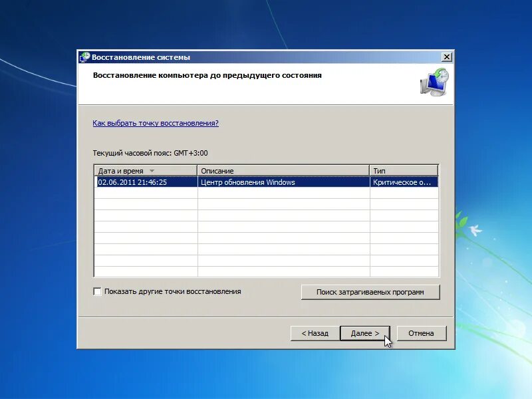Close the System Restore dialog window
532x399 pixels.
[447, 57]
